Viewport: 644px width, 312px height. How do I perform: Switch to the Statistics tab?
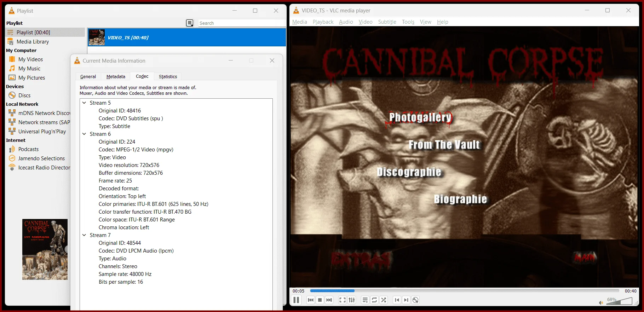tap(168, 76)
